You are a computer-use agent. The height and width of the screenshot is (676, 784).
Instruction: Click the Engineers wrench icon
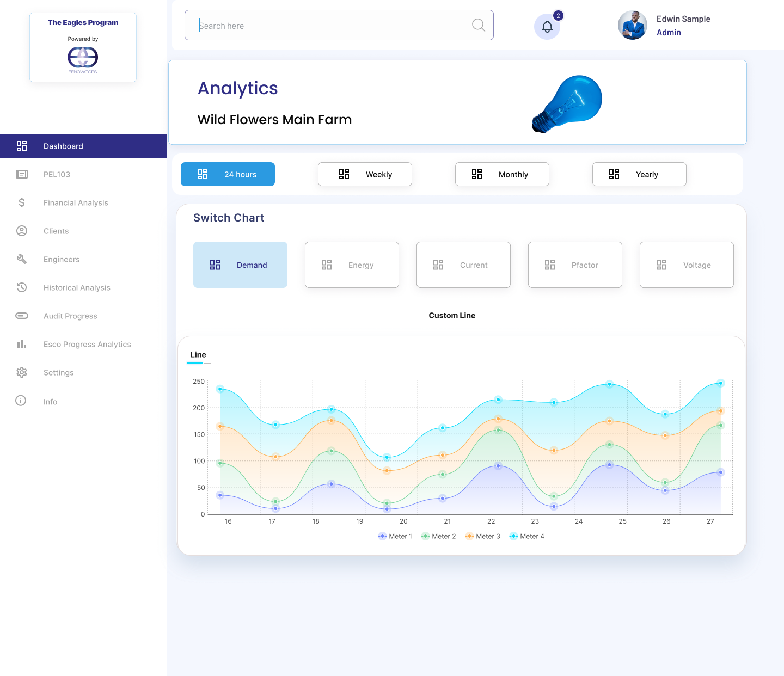tap(22, 259)
